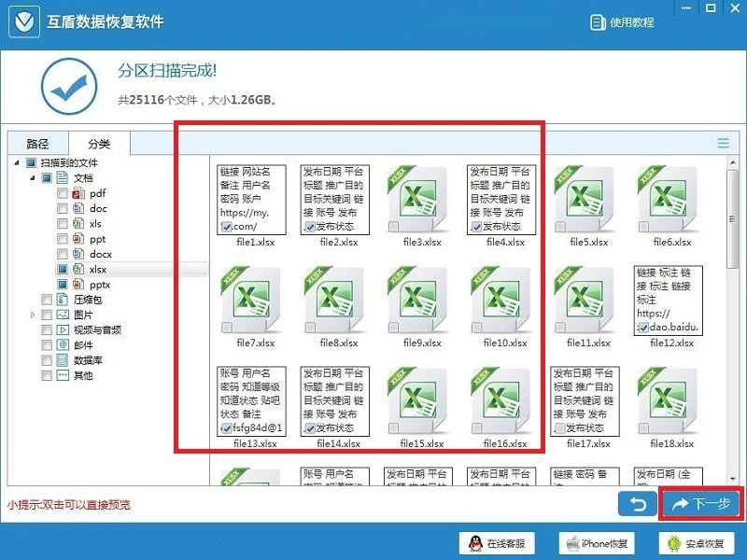Click the scrollbar down arrow
Screen dimensions: 747x560
point(732,479)
